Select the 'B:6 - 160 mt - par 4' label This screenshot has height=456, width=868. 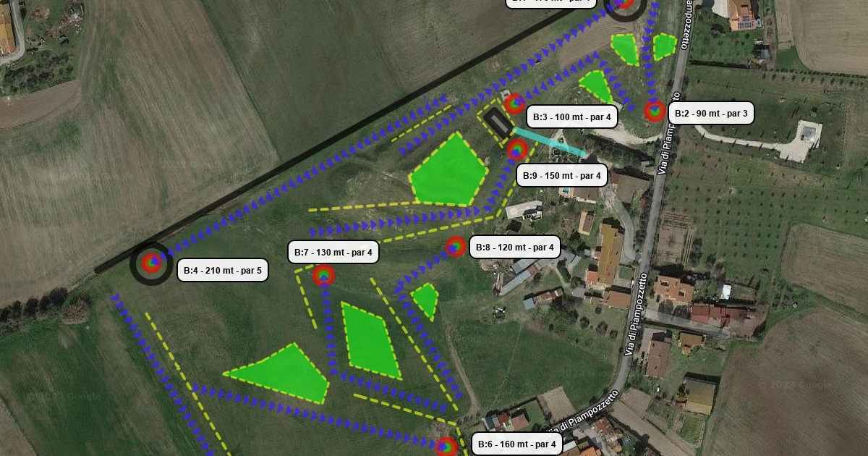point(517,444)
